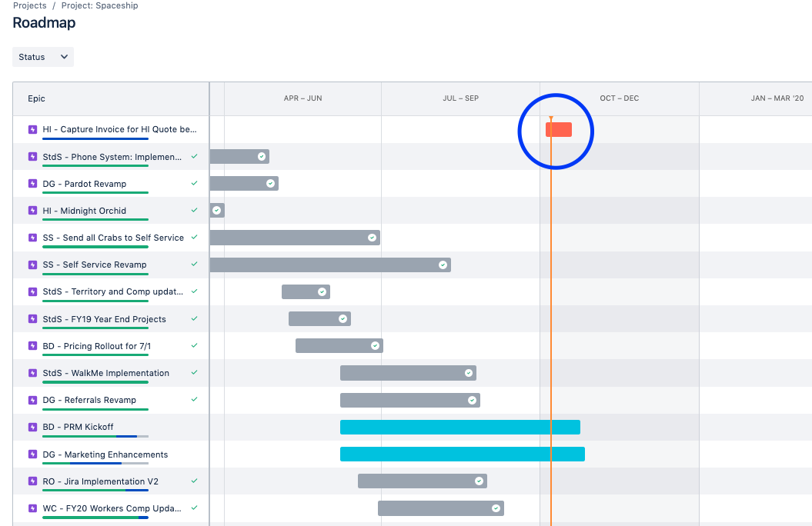The width and height of the screenshot is (812, 526).
Task: Click epic icon for StdS - FY19 Year End
Action: pos(32,318)
